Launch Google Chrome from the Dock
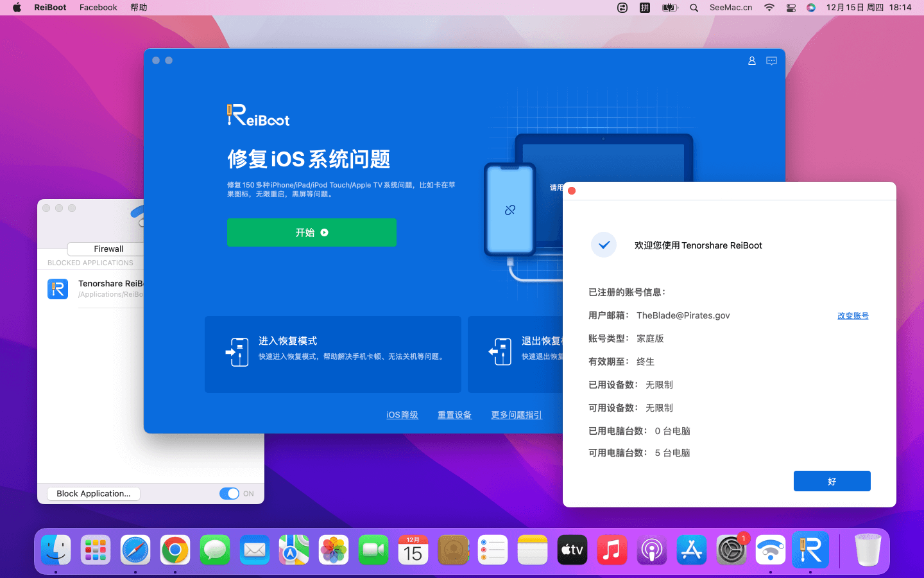This screenshot has height=578, width=924. (175, 550)
